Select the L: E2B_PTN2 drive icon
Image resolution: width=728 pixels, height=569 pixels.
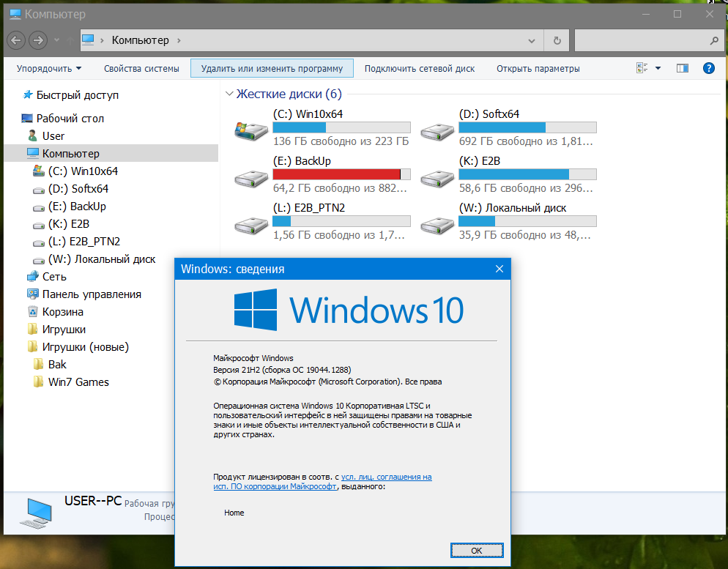click(x=250, y=226)
